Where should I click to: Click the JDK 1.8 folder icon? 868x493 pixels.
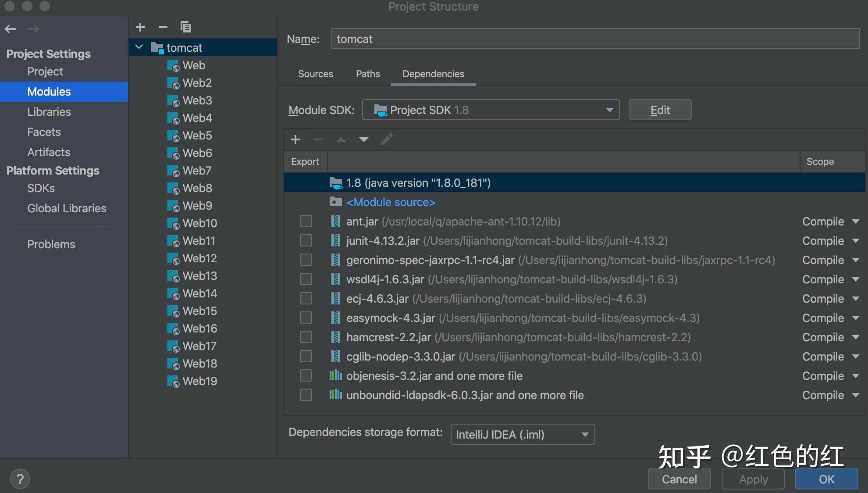[x=336, y=183]
